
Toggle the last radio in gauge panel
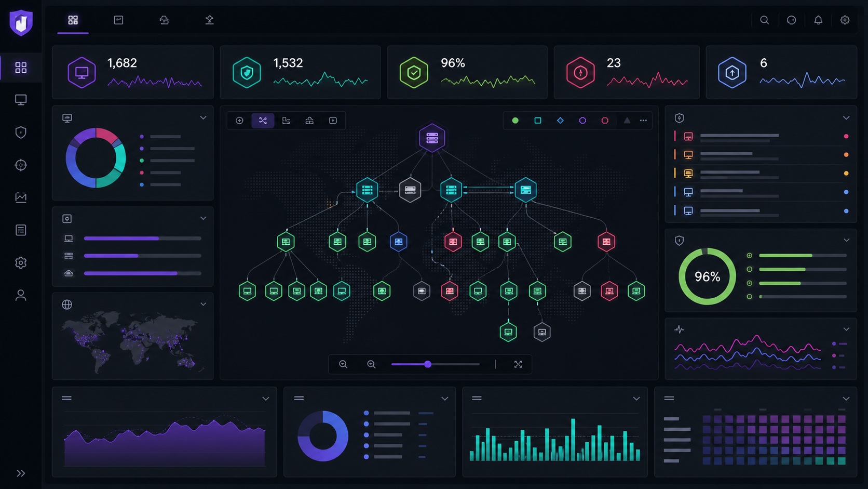[x=749, y=297]
